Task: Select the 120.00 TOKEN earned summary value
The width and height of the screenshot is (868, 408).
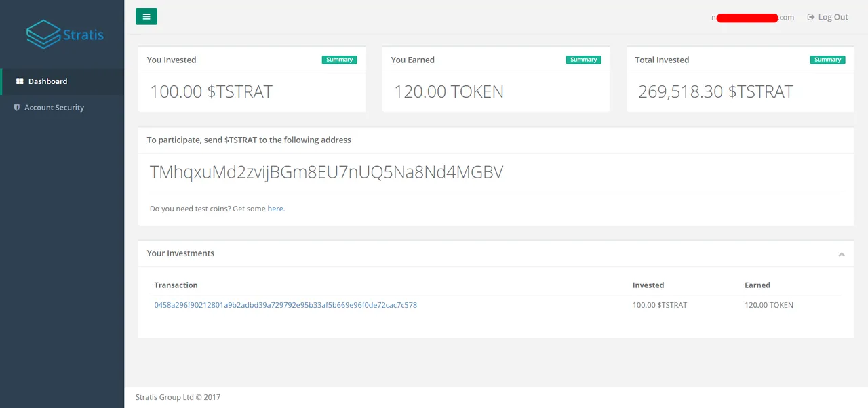Action: 449,92
